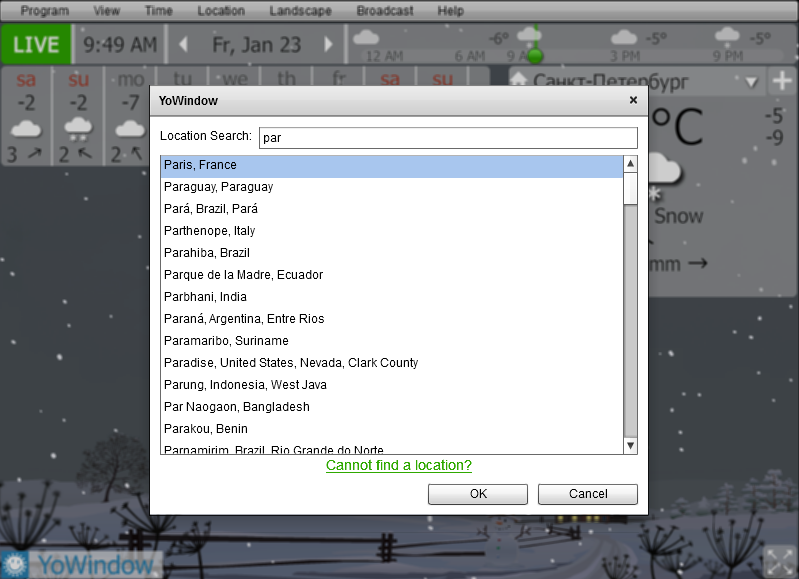
Task: Open the View menu
Action: pos(106,11)
